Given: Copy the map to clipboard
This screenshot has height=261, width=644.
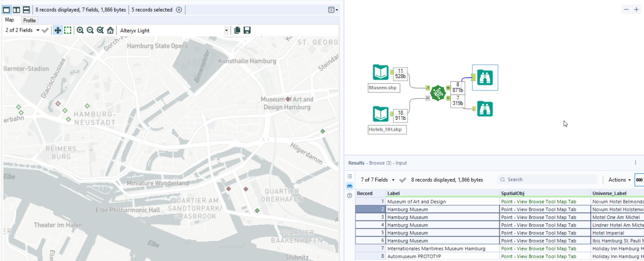Looking at the screenshot, I should [237, 30].
